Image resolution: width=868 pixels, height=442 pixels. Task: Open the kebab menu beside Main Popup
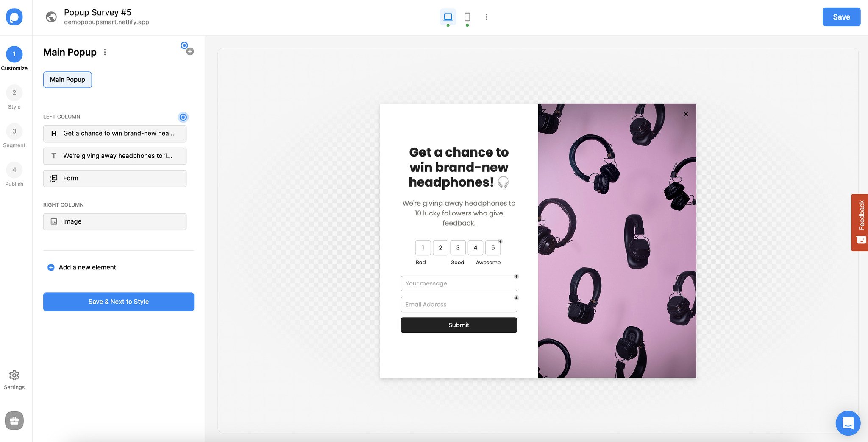(x=105, y=52)
